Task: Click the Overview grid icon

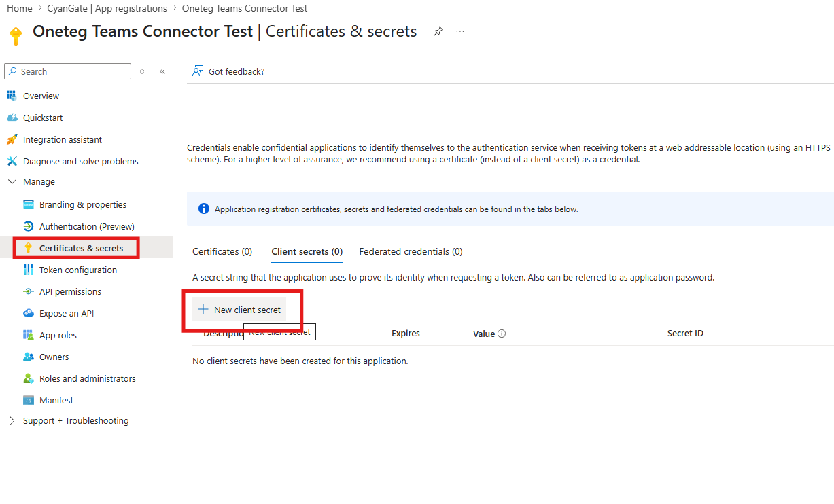Action: (12, 96)
